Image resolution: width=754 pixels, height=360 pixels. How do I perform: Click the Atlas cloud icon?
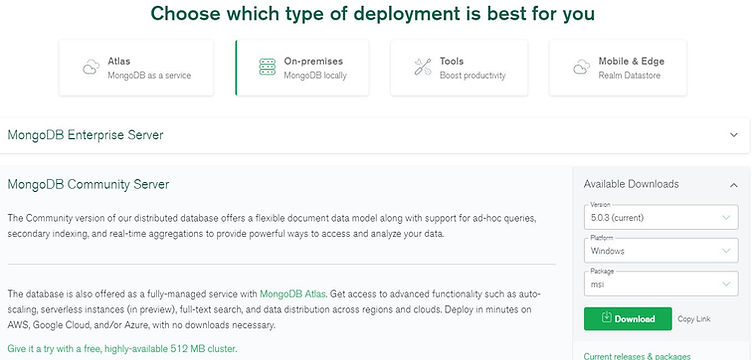[91, 67]
